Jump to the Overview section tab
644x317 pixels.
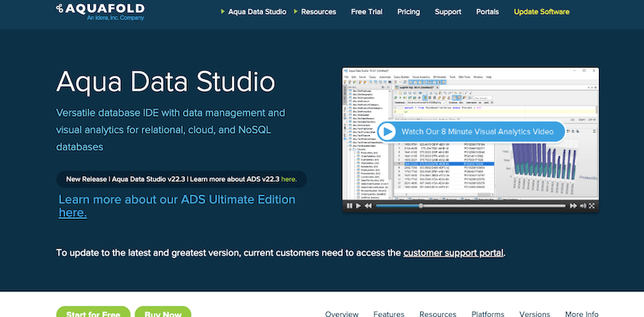point(341,314)
